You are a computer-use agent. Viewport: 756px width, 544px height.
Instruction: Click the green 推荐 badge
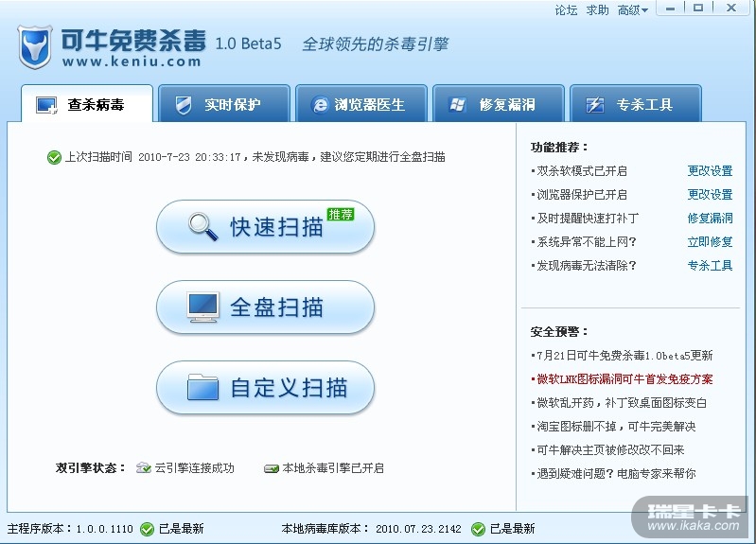click(x=341, y=214)
